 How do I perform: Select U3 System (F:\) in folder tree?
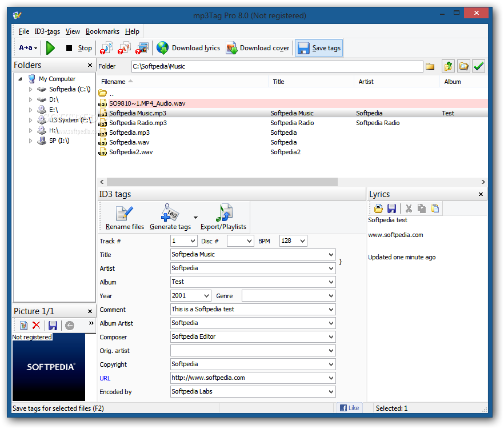coord(70,120)
